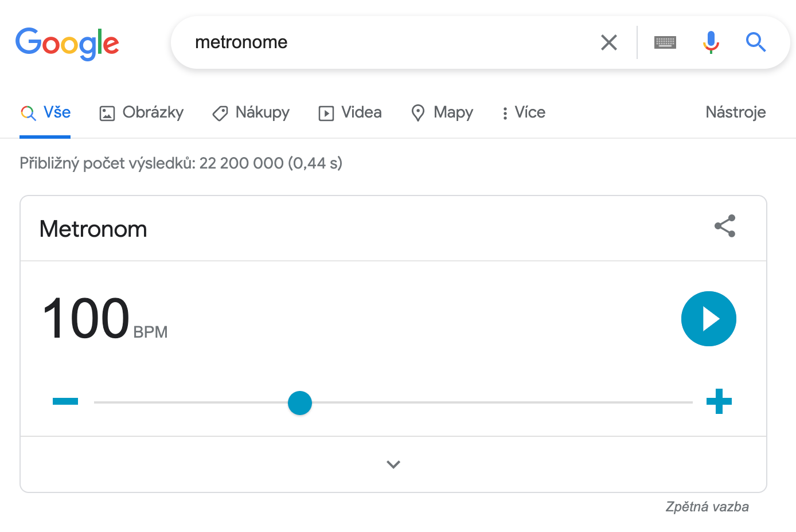Click the Google logo
Viewport: 796px width, 532px height.
tap(67, 43)
